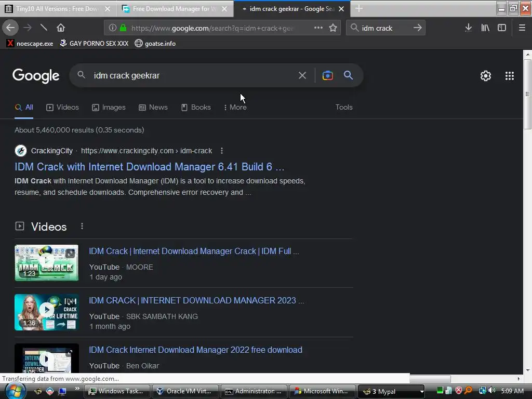Play the Ben Oikar video thumbnail
The width and height of the screenshot is (532, 399).
coord(46,358)
